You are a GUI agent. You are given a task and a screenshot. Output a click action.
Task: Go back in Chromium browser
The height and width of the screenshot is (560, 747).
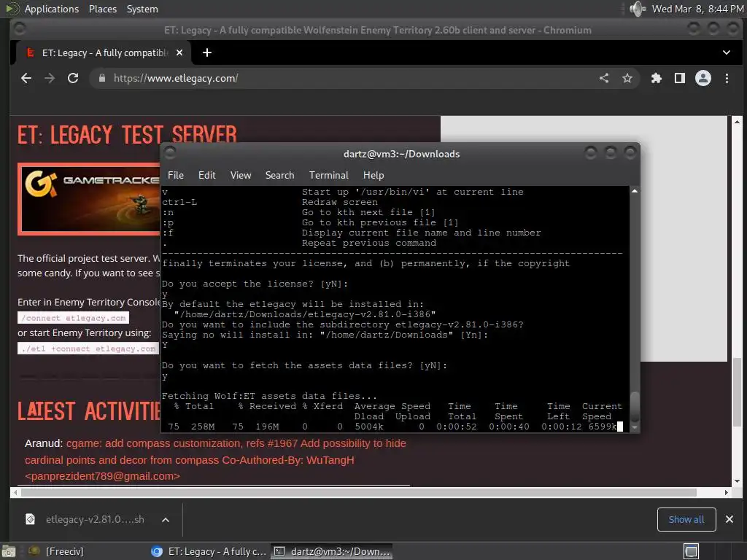click(26, 78)
